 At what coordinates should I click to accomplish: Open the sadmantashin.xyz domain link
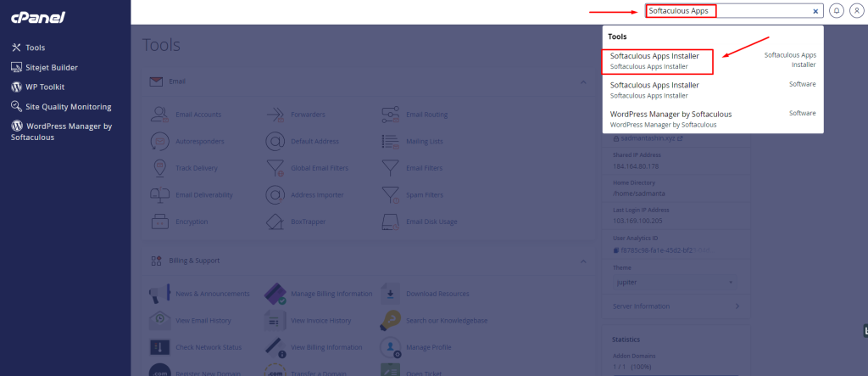(x=648, y=138)
